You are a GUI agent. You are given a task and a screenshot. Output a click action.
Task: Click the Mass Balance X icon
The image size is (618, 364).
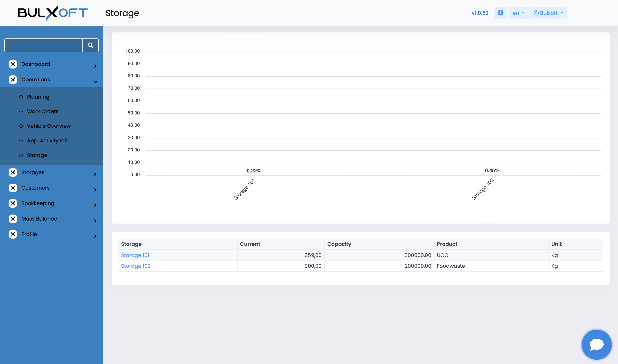point(13,219)
